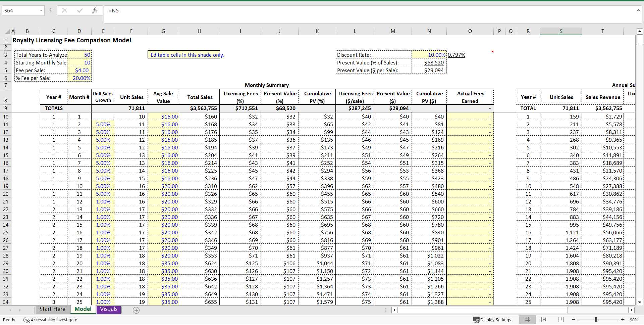Switch to the Start Here sheet tab
Viewport: 644px width, 325px height.
[52, 309]
